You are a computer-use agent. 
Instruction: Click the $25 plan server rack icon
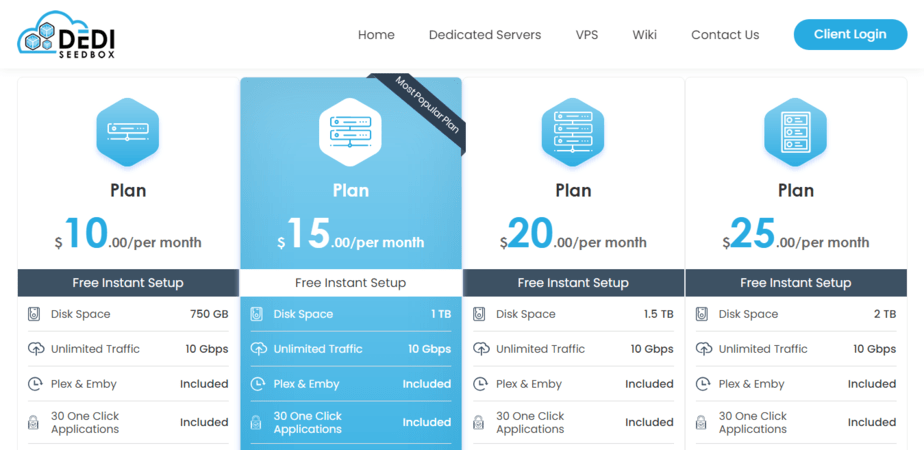[795, 132]
